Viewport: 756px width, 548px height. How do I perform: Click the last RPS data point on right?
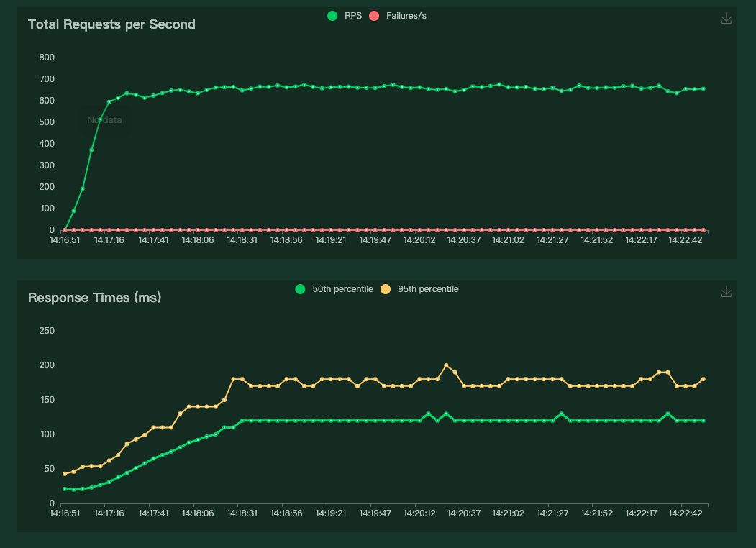(703, 88)
